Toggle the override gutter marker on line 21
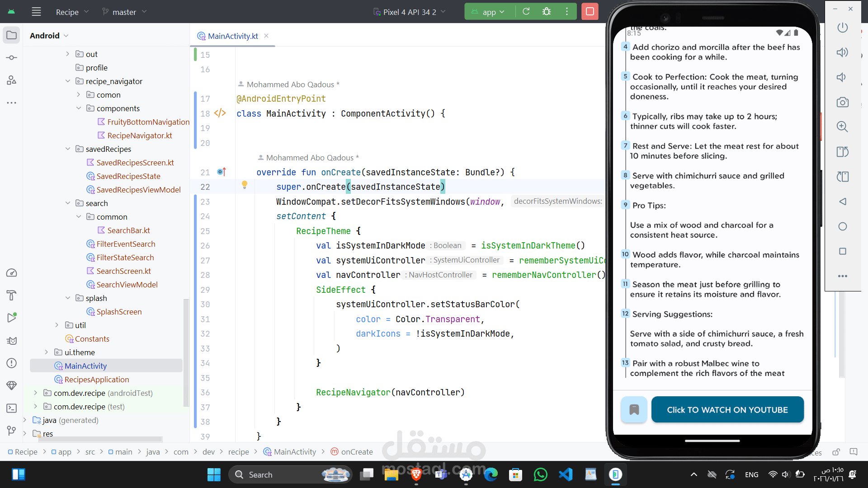 [x=221, y=172]
